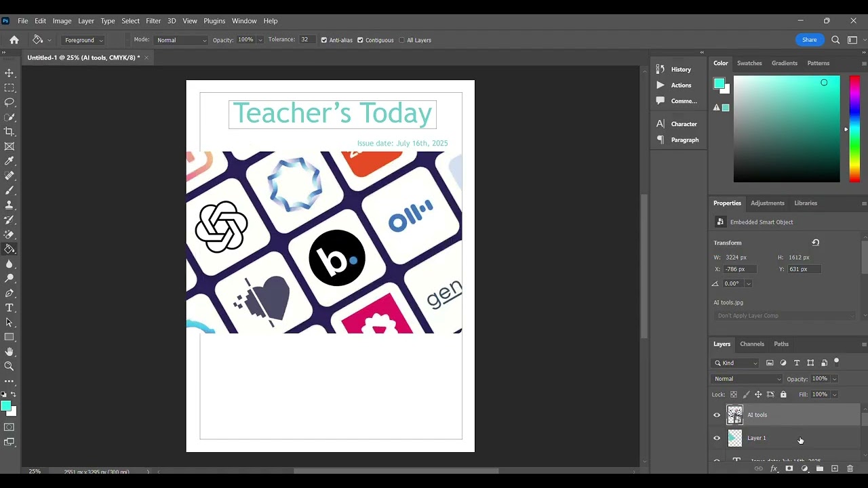
Task: Select the Brush tool
Action: click(x=9, y=190)
